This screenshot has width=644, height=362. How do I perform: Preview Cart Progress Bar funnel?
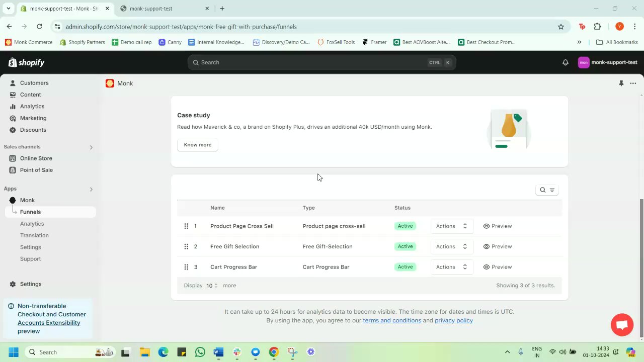(498, 267)
